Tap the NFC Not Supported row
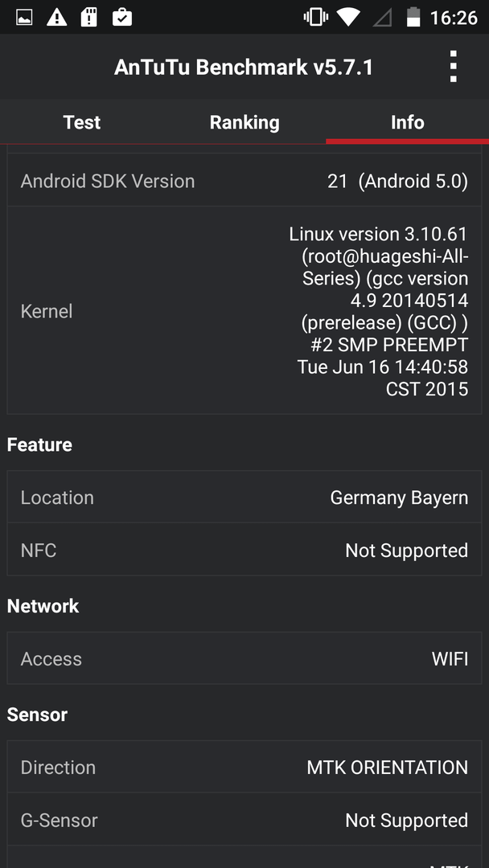The width and height of the screenshot is (489, 868). tap(244, 551)
